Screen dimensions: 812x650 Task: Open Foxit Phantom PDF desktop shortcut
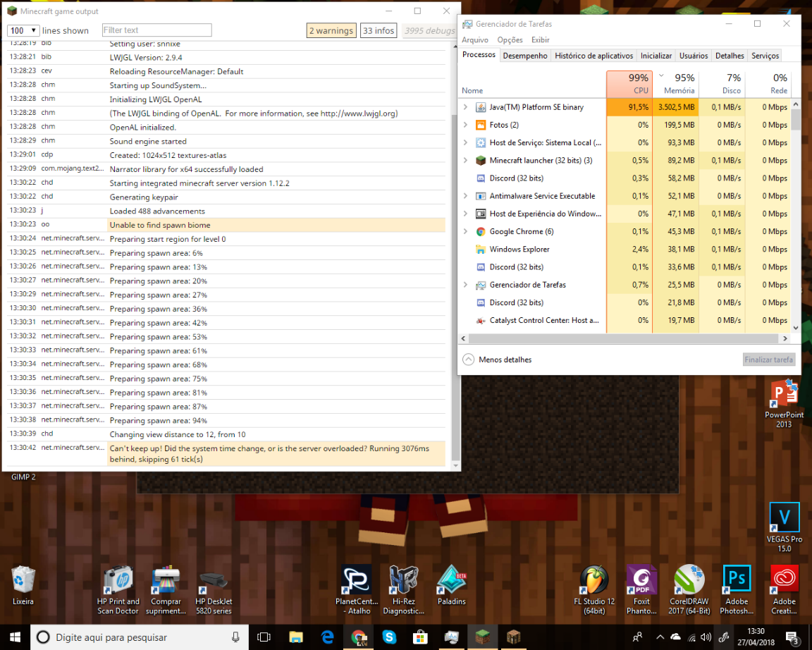(x=641, y=589)
